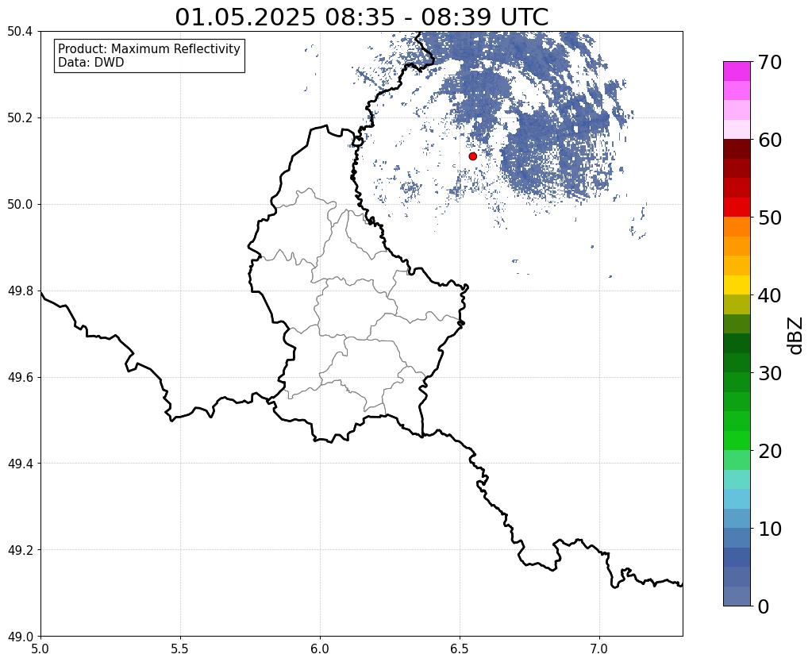Click 'Product: Maximum Reflectivity' legend text
This screenshot has height=662, width=812.
(149, 48)
